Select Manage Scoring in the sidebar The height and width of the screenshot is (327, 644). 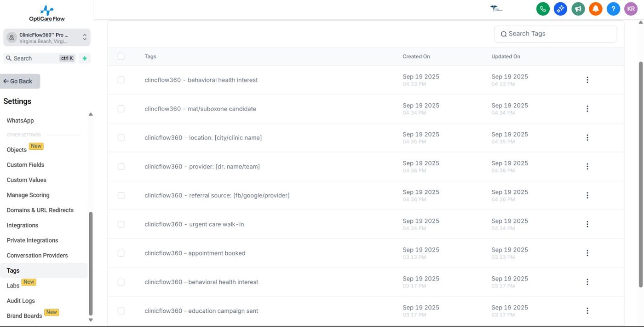(x=28, y=195)
